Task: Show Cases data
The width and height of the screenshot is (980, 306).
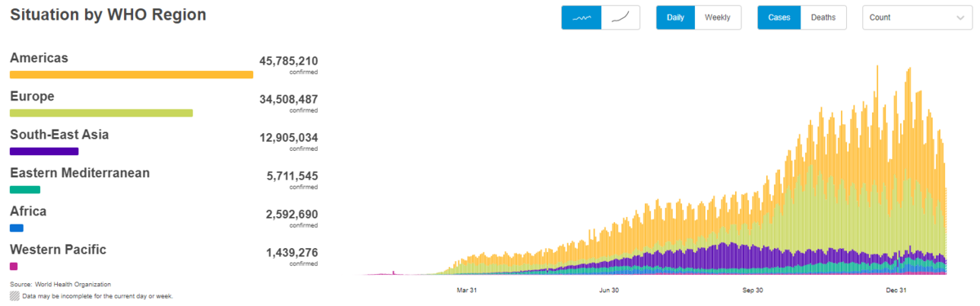Action: coord(779,17)
